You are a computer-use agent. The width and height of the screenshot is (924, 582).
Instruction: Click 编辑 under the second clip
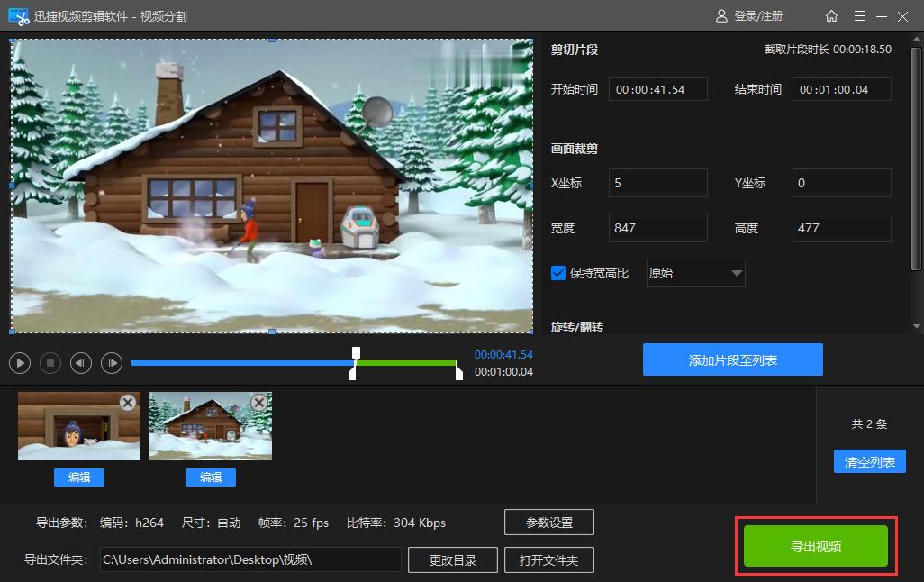210,477
